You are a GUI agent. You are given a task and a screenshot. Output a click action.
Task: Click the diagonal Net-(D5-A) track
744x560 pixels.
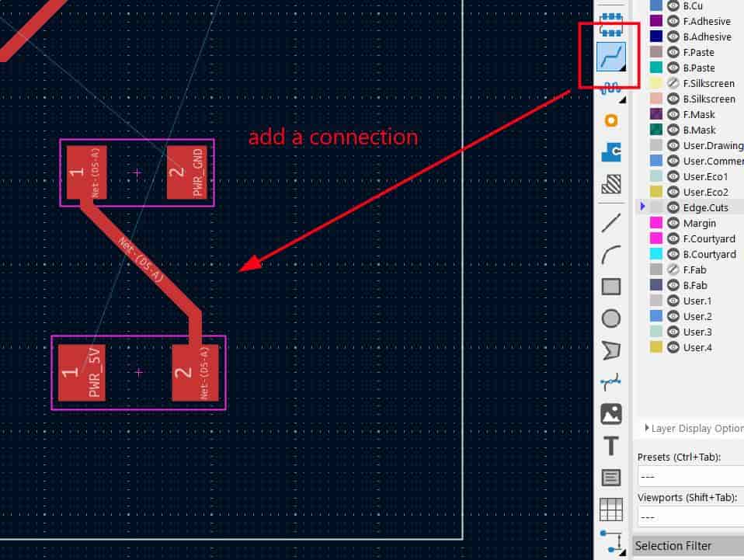tap(141, 259)
